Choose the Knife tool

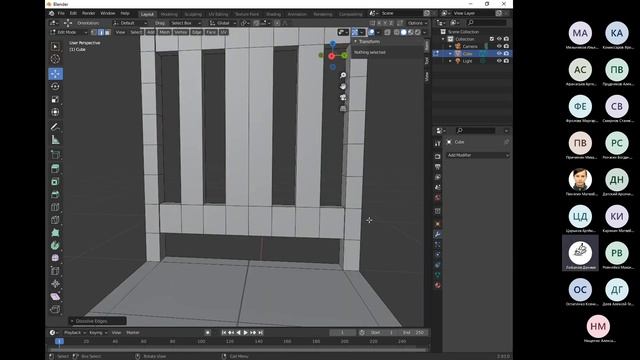56,220
